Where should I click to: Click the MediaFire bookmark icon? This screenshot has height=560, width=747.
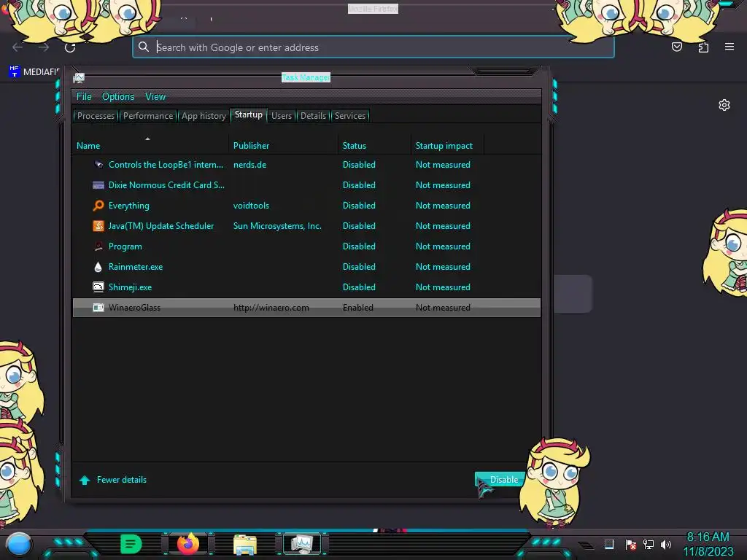coord(15,71)
